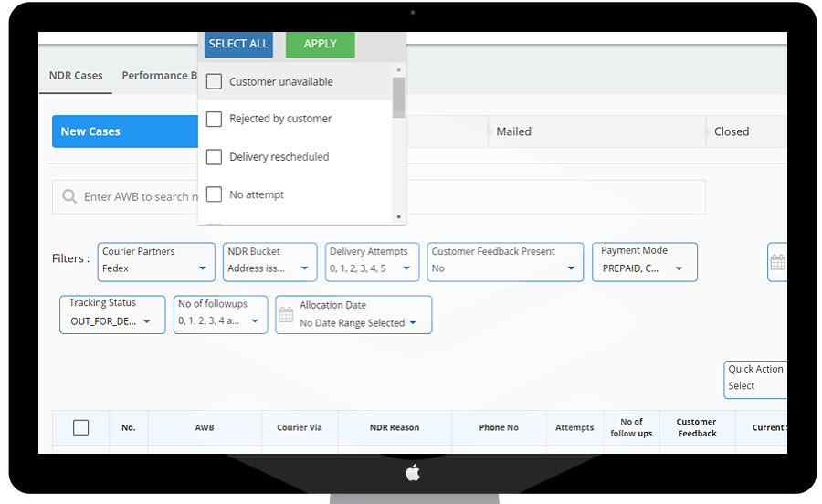Switch to the NDR Cases tab
Screen dimensions: 822x504
click(76, 76)
